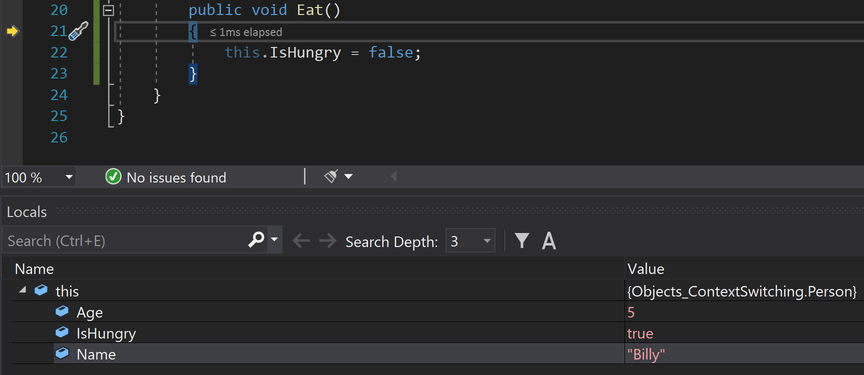Open the code cleanup profile dropdown arrow
The image size is (864, 375).
[x=348, y=177]
